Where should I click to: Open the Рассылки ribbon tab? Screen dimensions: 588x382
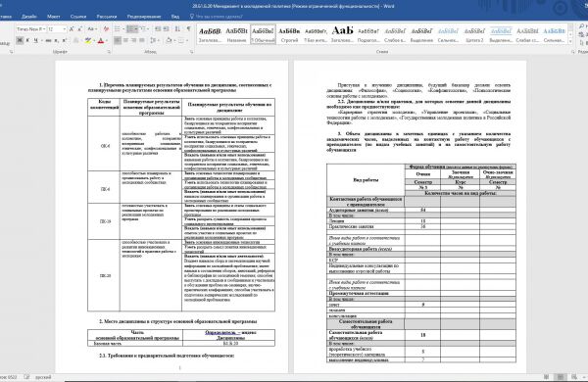(107, 17)
